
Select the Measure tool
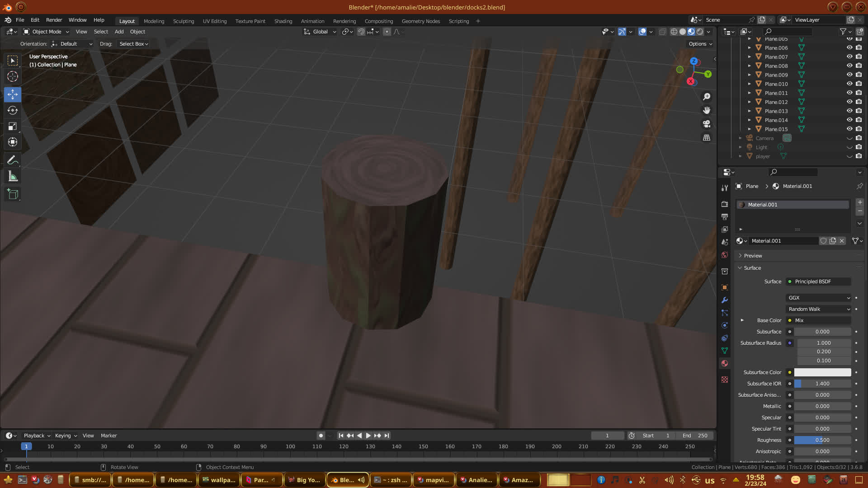point(13,177)
